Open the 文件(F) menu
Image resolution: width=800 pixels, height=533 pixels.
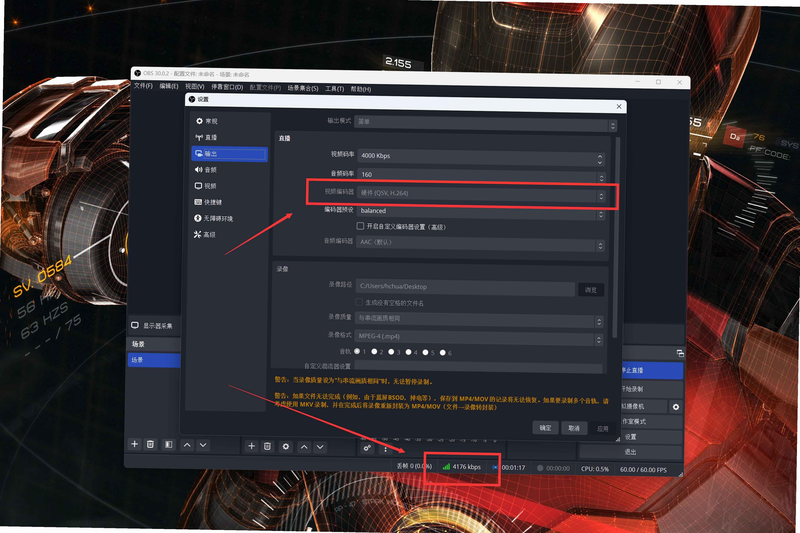tap(143, 86)
